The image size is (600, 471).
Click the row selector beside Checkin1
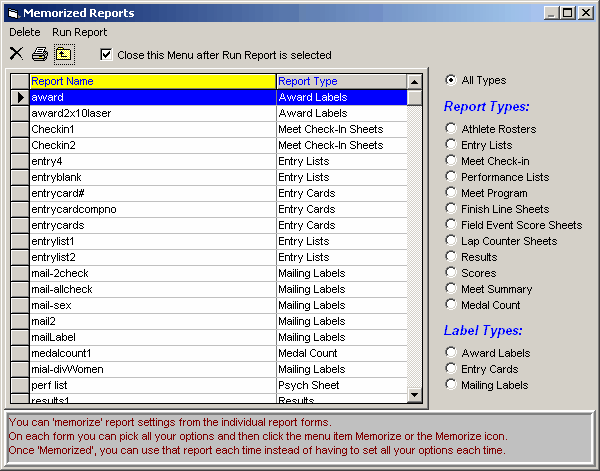coord(20,129)
